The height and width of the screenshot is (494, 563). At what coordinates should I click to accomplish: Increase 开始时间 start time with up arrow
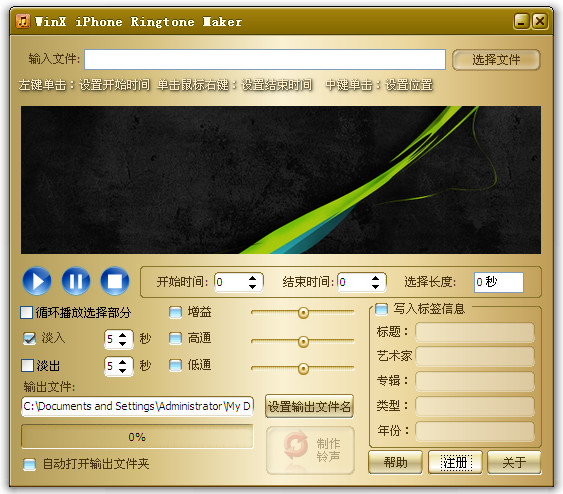pos(252,278)
